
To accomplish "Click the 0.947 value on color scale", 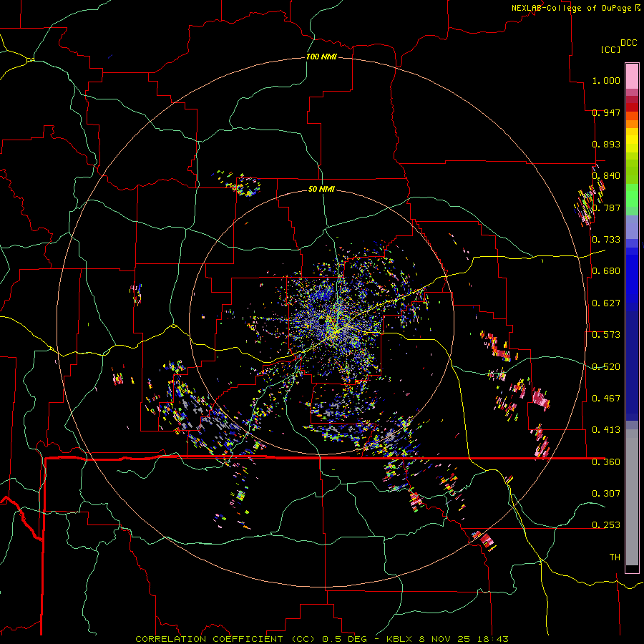I will (x=606, y=112).
